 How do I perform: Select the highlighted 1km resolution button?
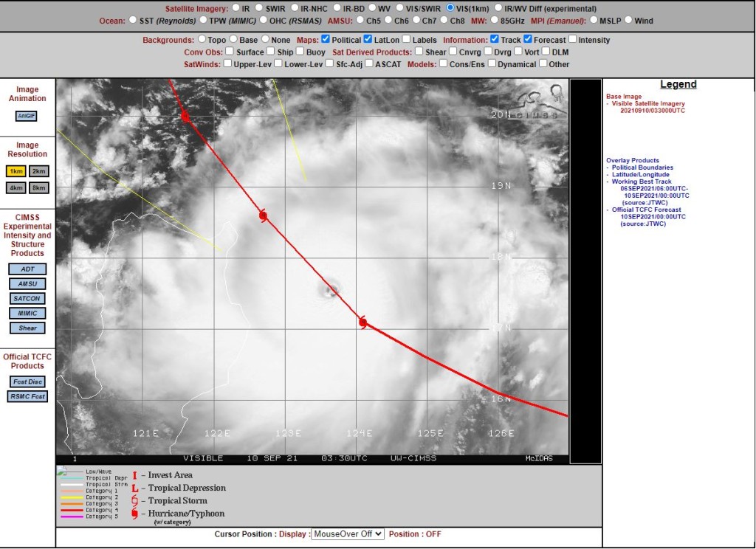[16, 171]
